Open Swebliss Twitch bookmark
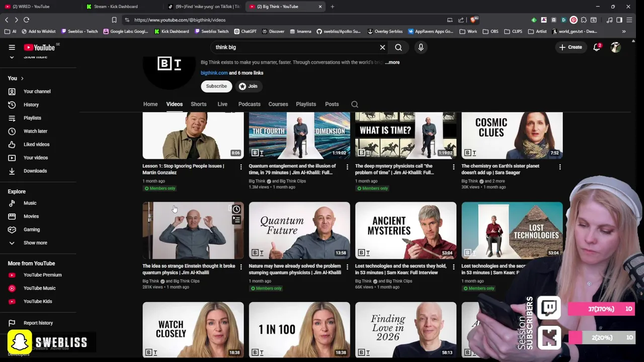Viewport: 644px width, 362px height. 211,31
